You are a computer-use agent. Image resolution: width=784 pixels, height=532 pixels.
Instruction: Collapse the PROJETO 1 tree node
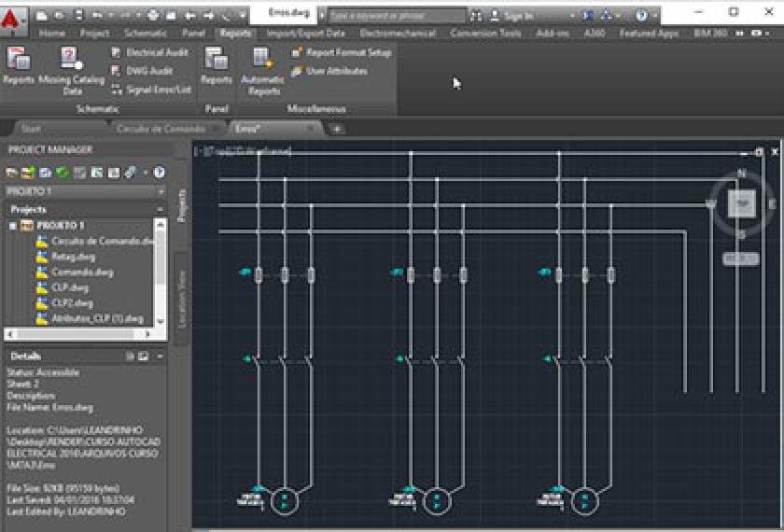pyautogui.click(x=12, y=226)
